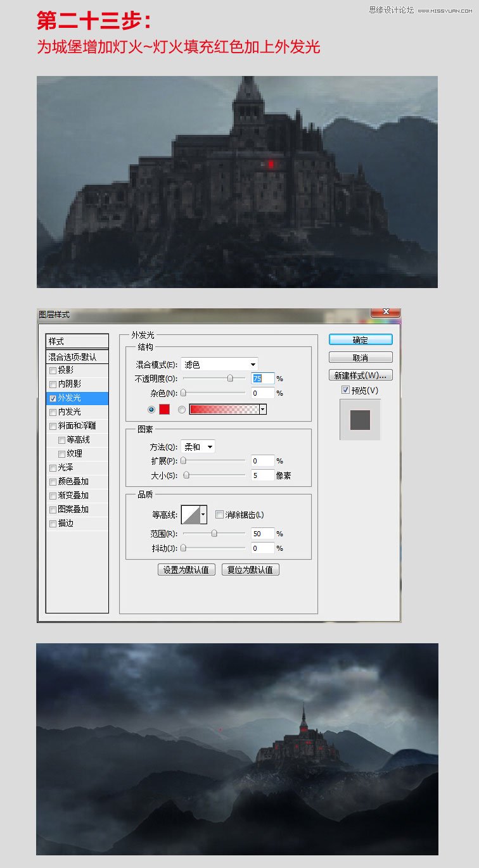Image resolution: width=479 pixels, height=868 pixels.
Task: Click the red-to-transparent gradient swatch
Action: pyautogui.click(x=224, y=410)
